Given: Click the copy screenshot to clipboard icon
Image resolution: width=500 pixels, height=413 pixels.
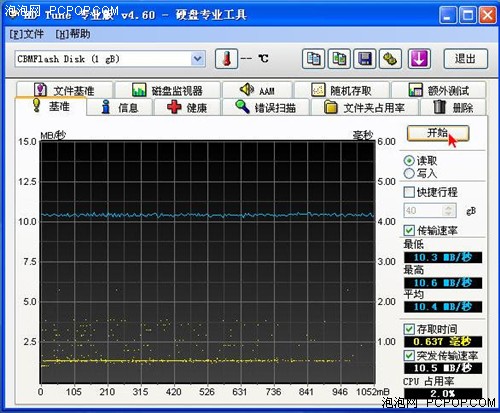Looking at the screenshot, I should click(x=339, y=59).
